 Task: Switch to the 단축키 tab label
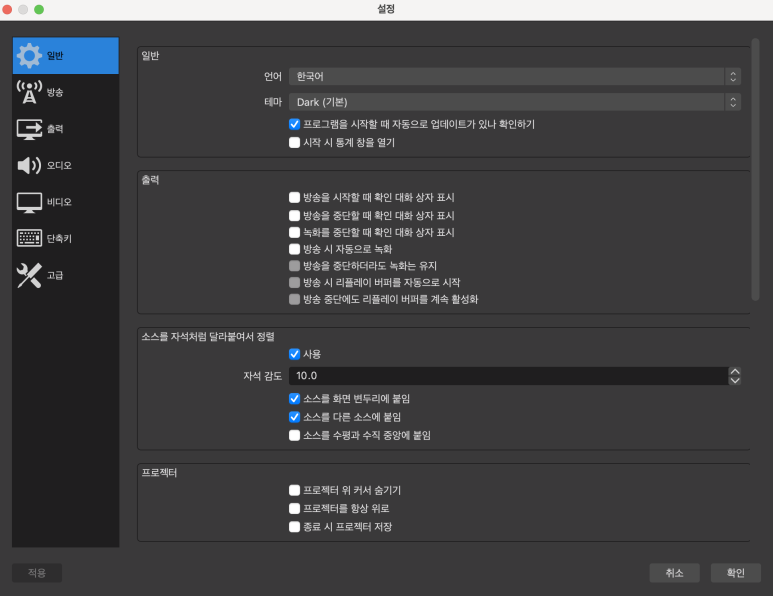click(59, 239)
